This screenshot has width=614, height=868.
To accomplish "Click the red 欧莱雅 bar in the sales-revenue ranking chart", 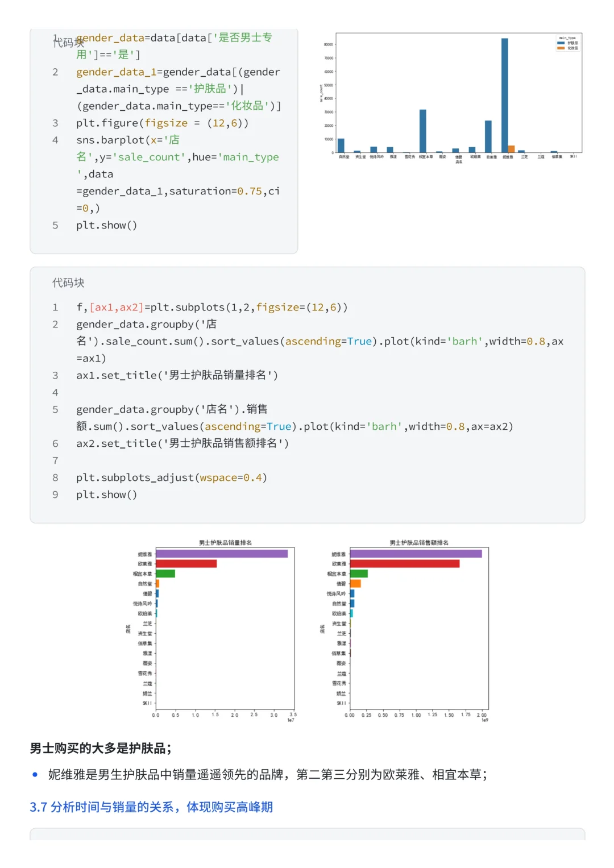I will point(404,564).
